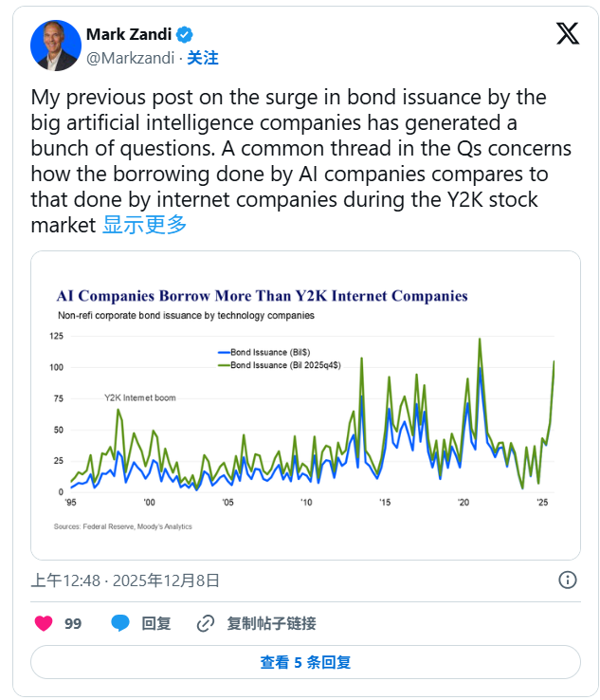The height and width of the screenshot is (700, 600).
Task: Click the info circle icon
Action: (x=568, y=580)
